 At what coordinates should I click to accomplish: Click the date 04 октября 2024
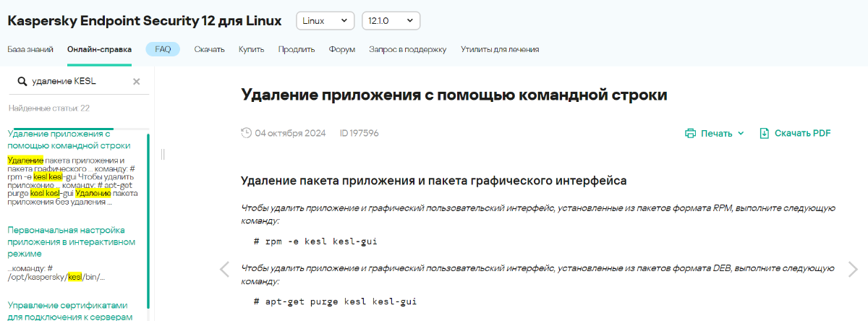coord(290,133)
